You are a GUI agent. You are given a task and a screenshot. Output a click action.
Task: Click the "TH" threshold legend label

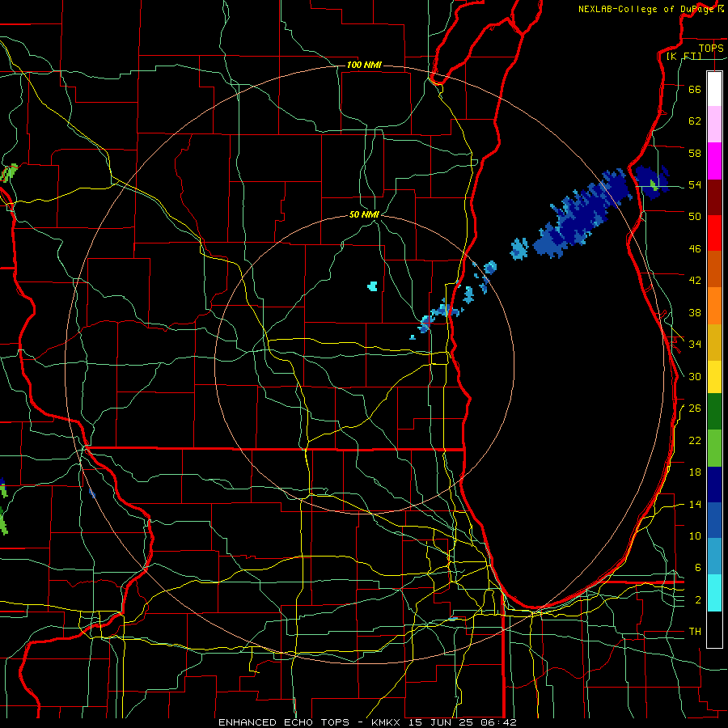click(695, 632)
